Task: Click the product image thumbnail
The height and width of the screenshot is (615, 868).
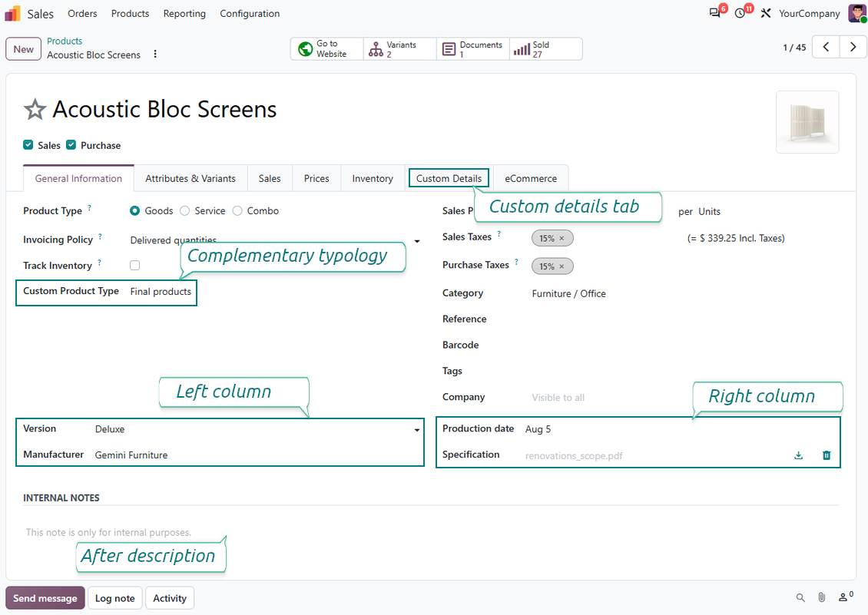Action: pos(807,122)
